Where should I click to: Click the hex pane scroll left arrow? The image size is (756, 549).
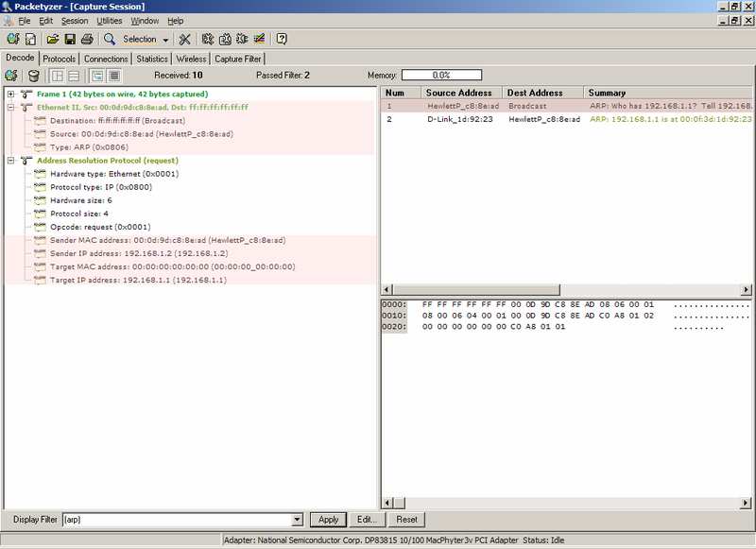[x=387, y=504]
